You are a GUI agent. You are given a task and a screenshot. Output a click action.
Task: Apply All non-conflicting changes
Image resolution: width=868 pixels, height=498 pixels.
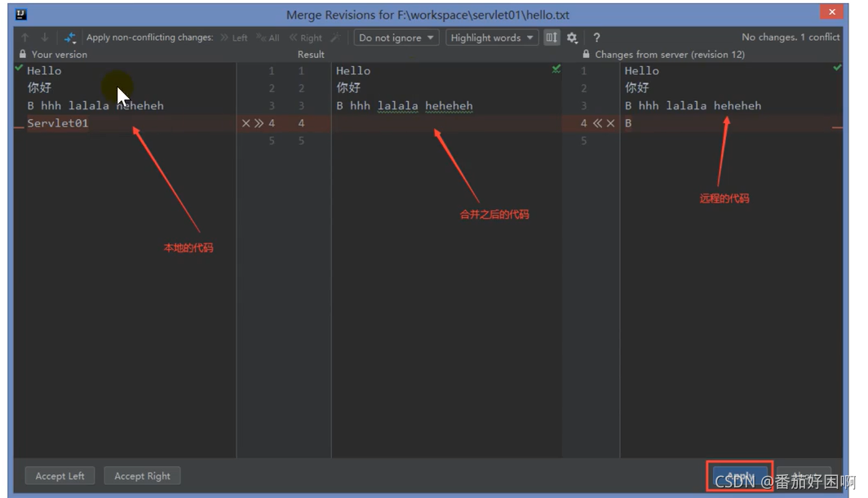[268, 38]
